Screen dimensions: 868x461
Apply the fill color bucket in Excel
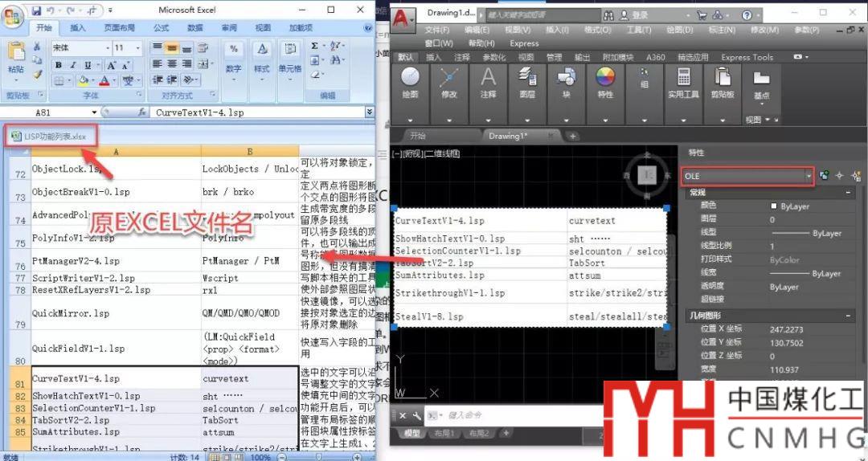pyautogui.click(x=83, y=81)
